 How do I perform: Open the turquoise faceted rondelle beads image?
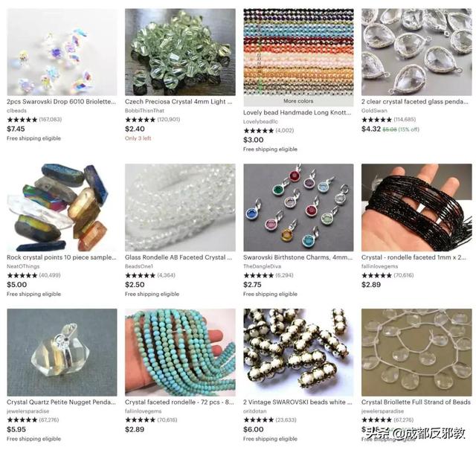point(180,353)
